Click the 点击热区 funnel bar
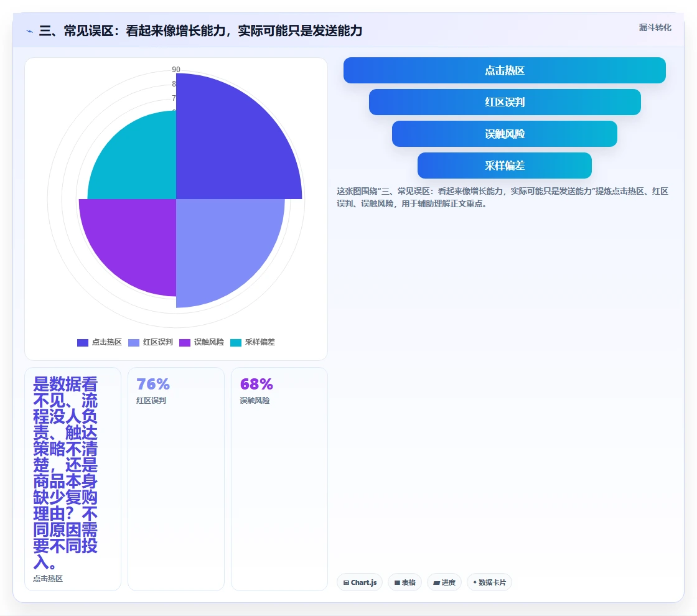 point(505,70)
